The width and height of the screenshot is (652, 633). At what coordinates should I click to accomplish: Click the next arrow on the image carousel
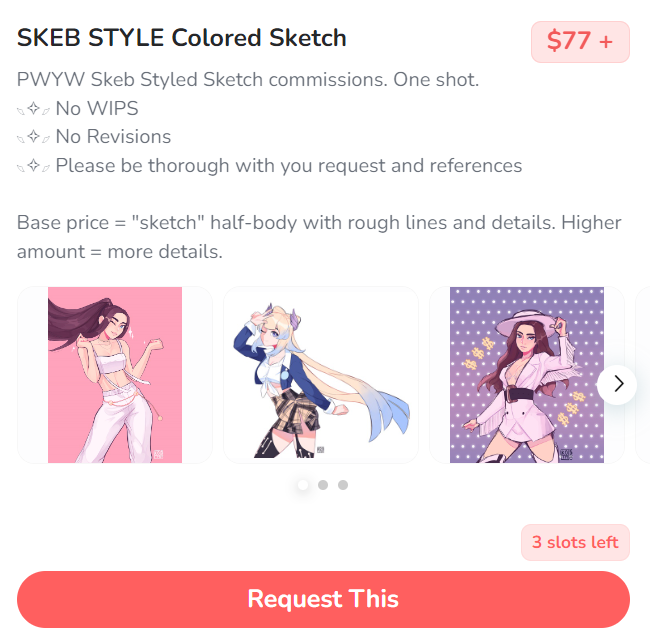618,384
